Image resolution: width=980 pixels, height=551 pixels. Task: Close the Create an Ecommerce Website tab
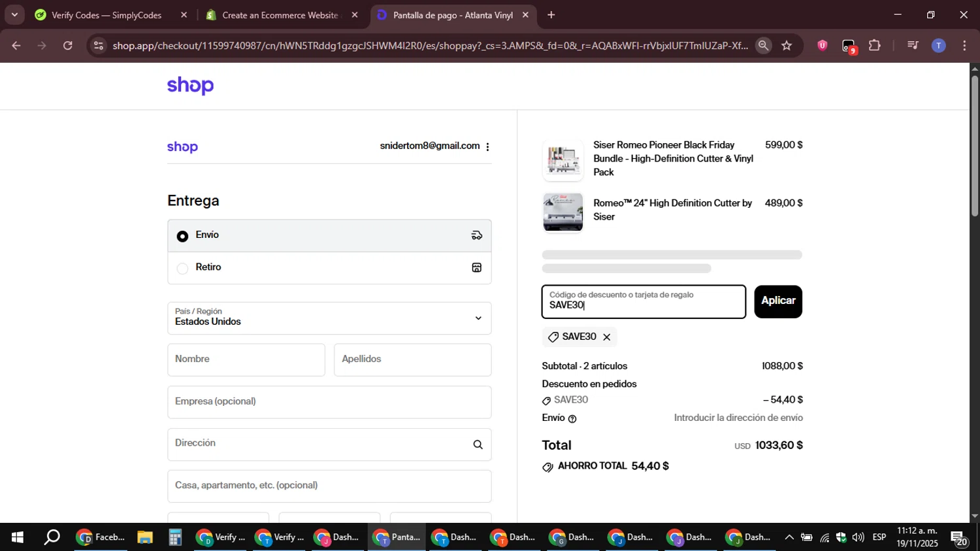point(355,15)
